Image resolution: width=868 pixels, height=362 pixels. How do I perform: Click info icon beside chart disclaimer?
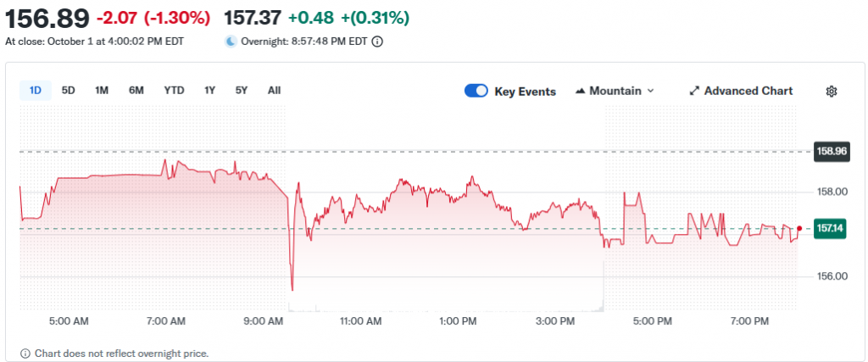[25, 354]
